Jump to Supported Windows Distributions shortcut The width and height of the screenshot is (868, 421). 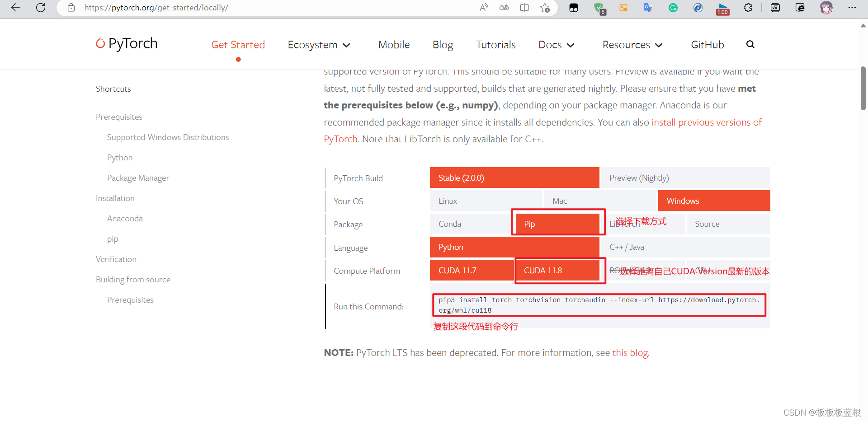(x=168, y=137)
